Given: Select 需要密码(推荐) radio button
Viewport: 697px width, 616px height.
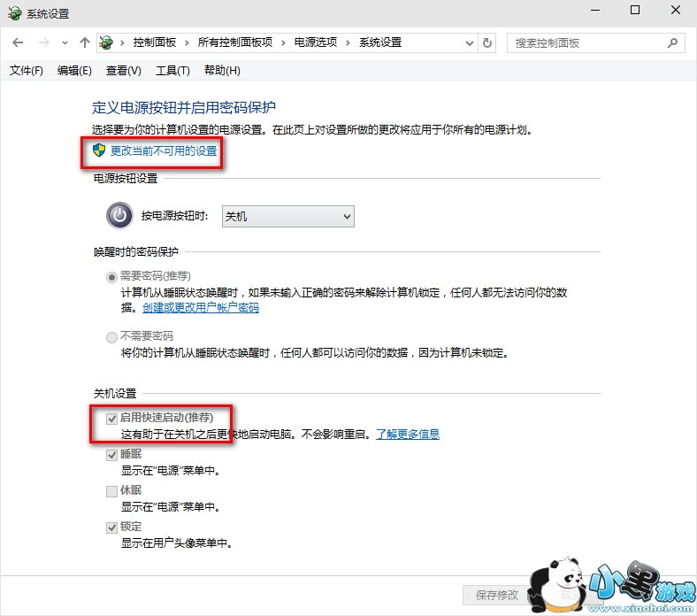Looking at the screenshot, I should pyautogui.click(x=111, y=278).
